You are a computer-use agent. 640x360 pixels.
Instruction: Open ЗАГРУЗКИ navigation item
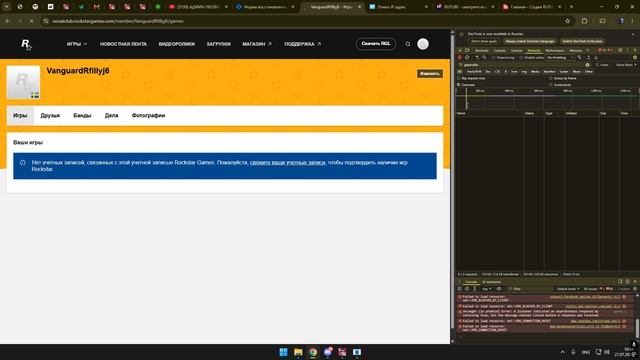coord(218,44)
